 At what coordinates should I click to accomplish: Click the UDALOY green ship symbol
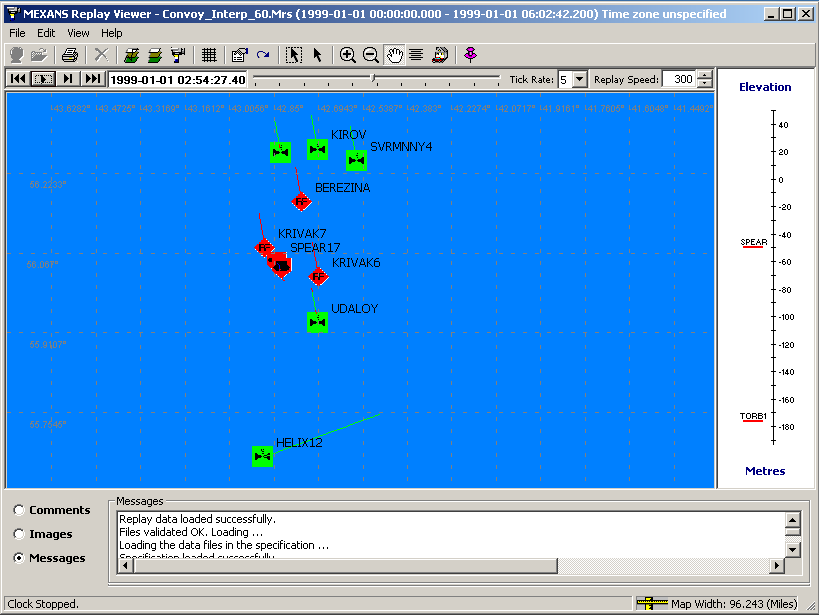click(x=317, y=322)
